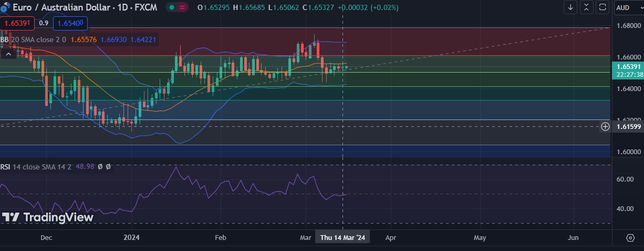644x251 pixels.
Task: Click the low value L1.65062 in header
Action: (x=283, y=8)
